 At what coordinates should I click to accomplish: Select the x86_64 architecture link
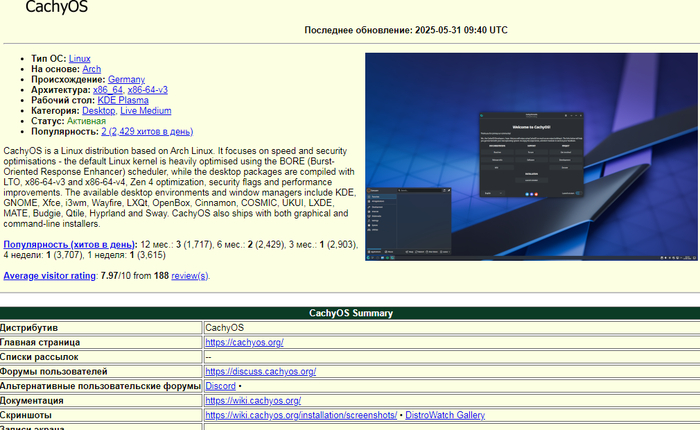coord(107,90)
